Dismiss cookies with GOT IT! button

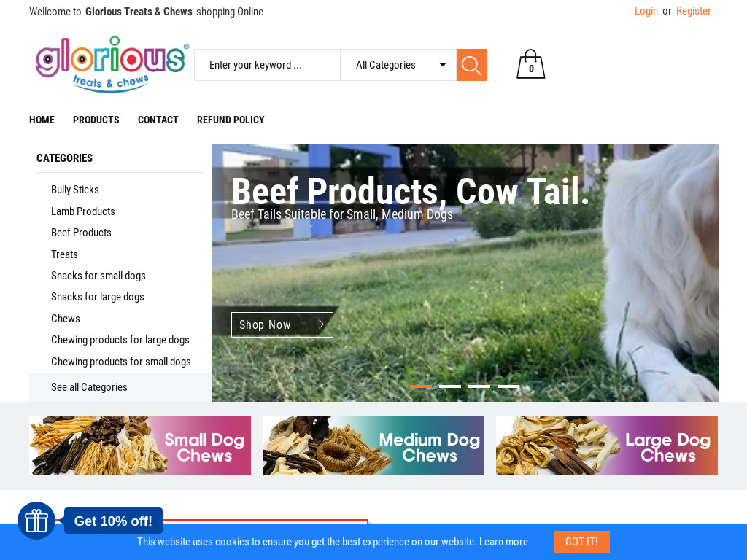tap(581, 542)
